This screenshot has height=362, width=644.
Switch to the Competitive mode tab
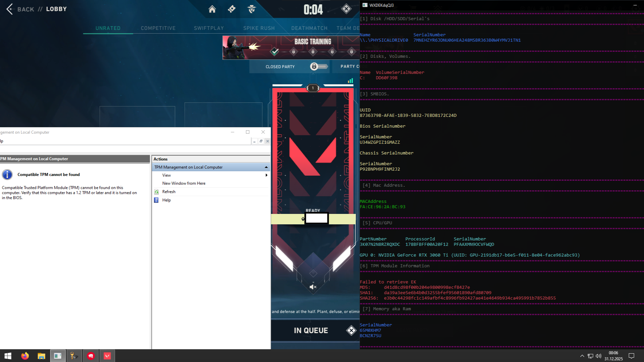pos(158,28)
